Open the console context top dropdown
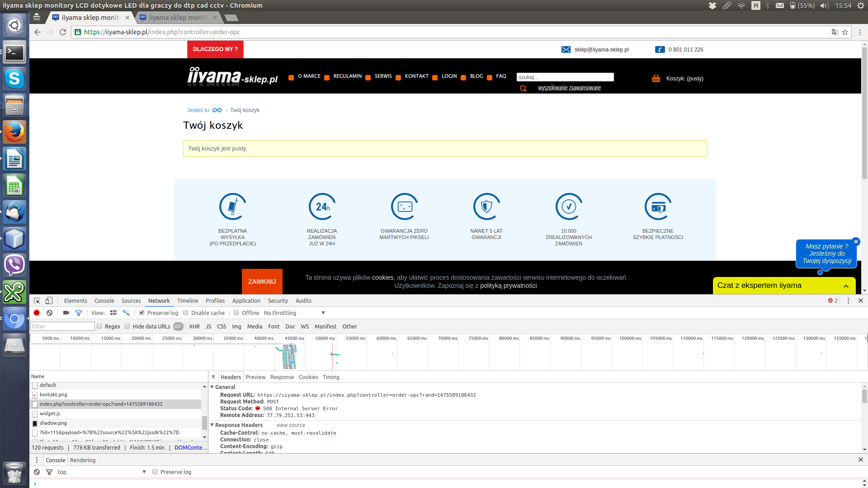 click(x=102, y=472)
